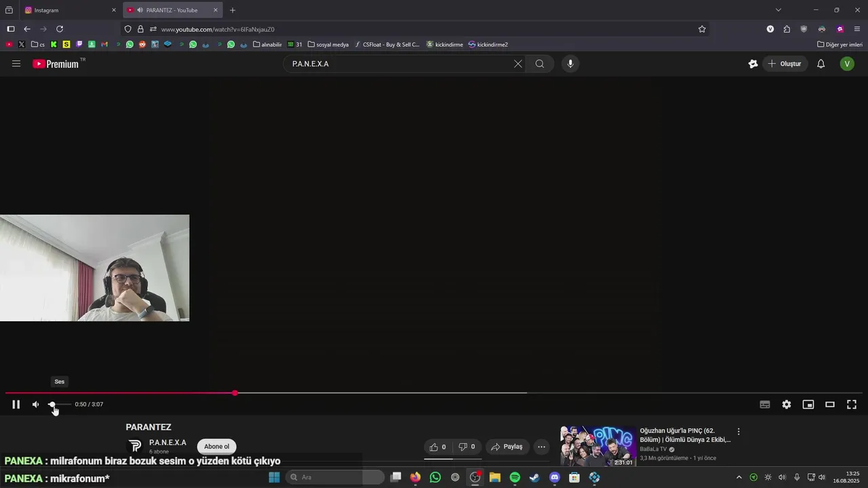Open the X (Twitter) bookmark icon

tap(22, 45)
